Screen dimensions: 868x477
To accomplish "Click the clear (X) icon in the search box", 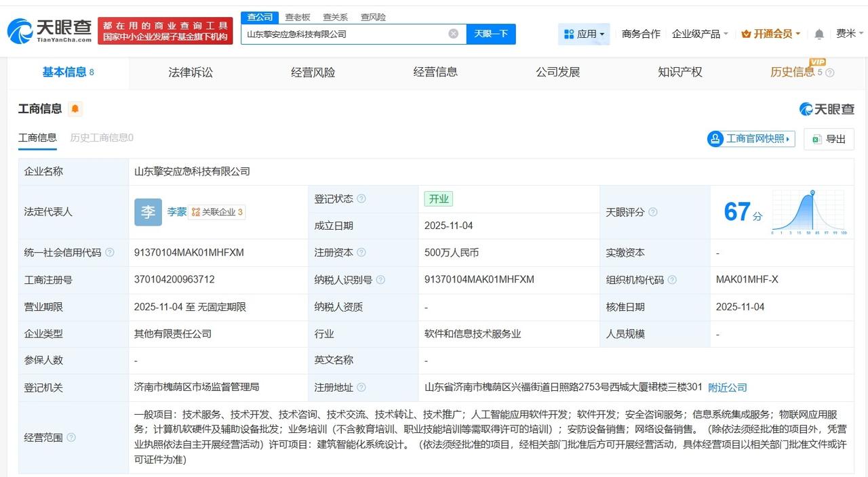I will [453, 33].
